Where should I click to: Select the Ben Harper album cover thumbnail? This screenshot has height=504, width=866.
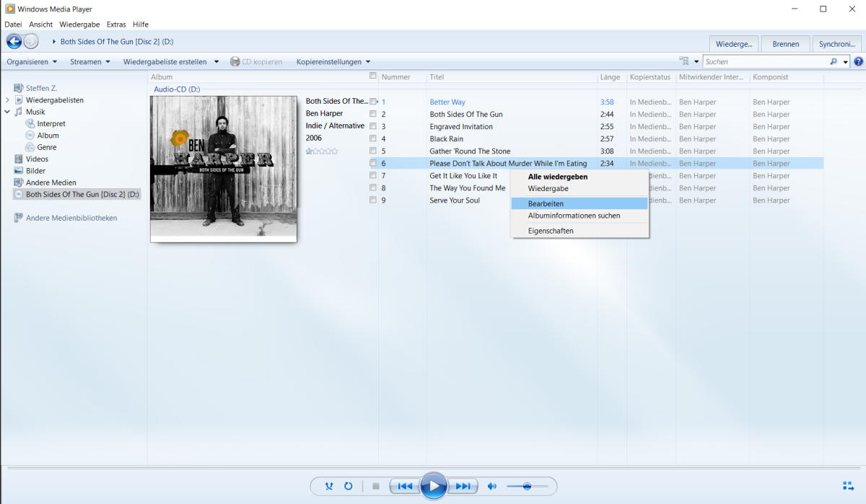[x=224, y=168]
